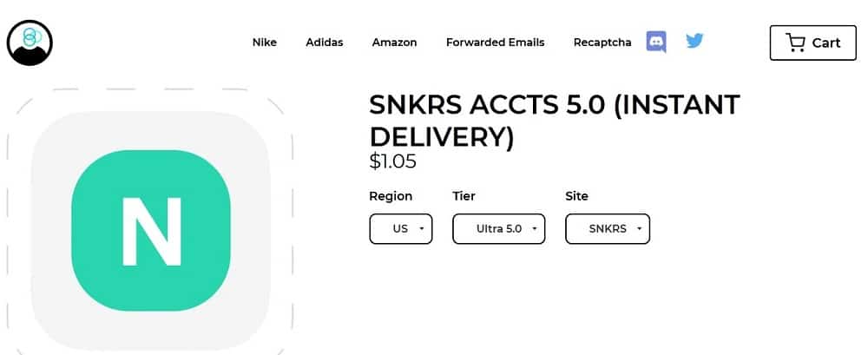Go to the Amazon menu item
Image resolution: width=868 pixels, height=355 pixels.
[x=395, y=43]
